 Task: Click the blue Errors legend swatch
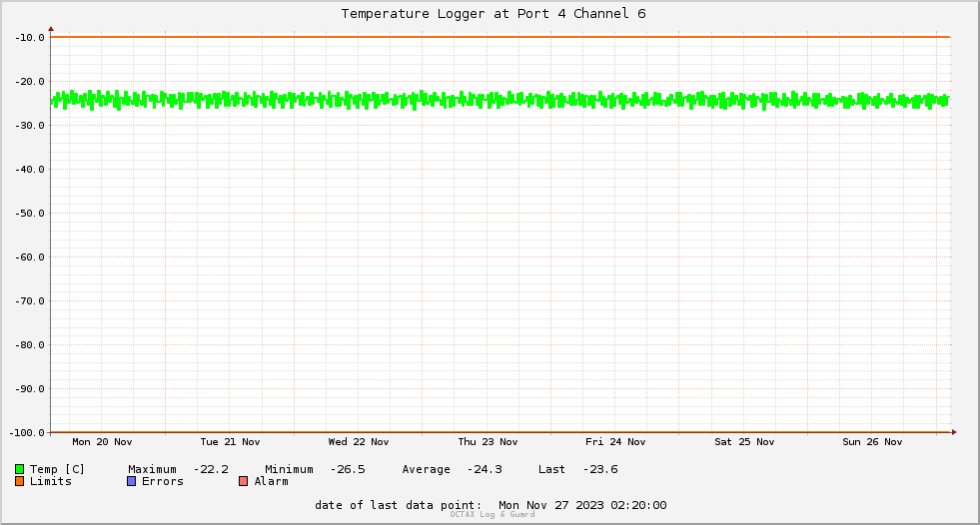tap(131, 481)
